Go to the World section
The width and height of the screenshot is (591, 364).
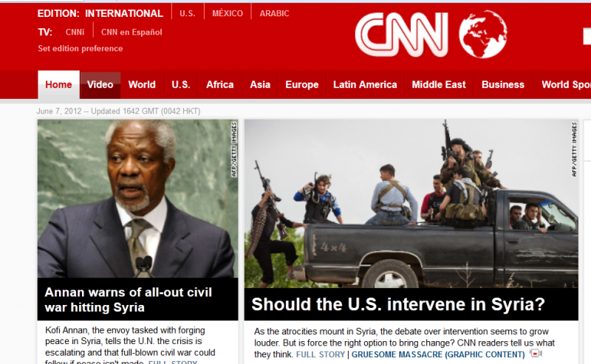tap(142, 85)
